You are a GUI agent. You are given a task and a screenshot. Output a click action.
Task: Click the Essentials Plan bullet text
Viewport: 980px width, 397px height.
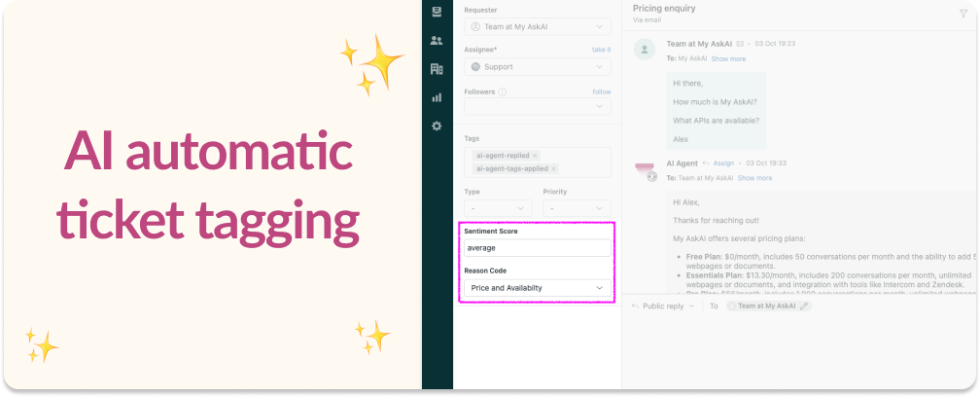828,280
